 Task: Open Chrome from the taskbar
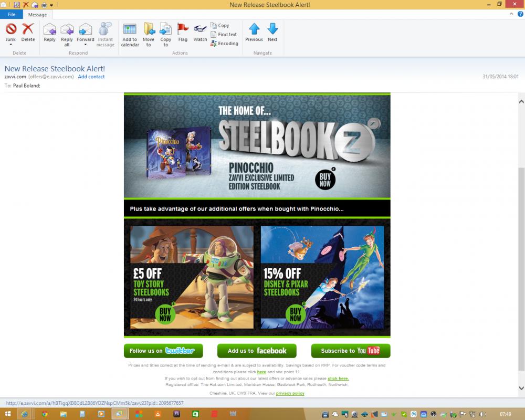point(44,414)
